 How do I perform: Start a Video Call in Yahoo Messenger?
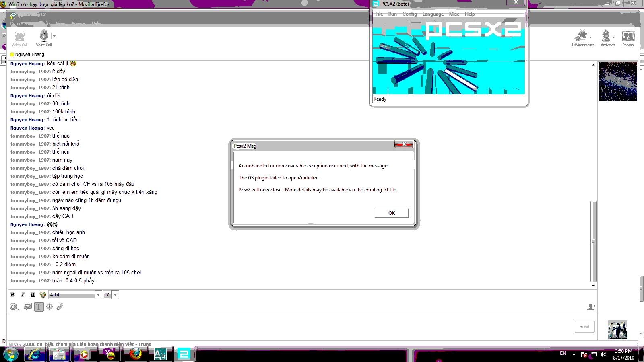pos(19,39)
